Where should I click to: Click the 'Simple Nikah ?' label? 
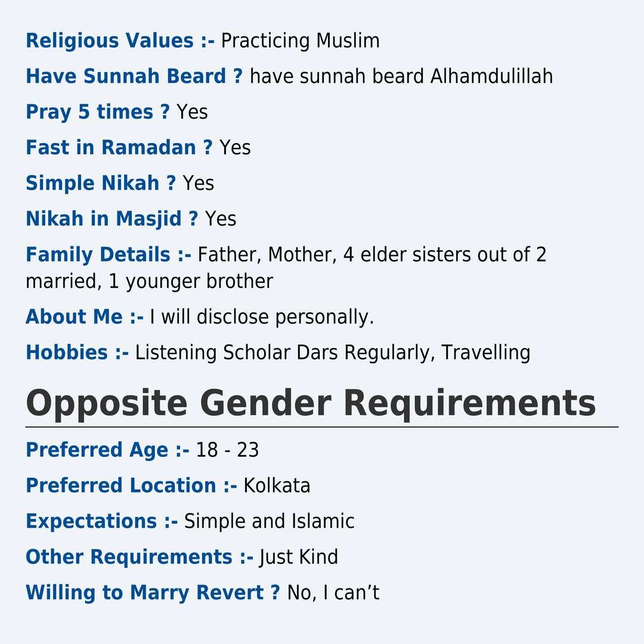101,183
